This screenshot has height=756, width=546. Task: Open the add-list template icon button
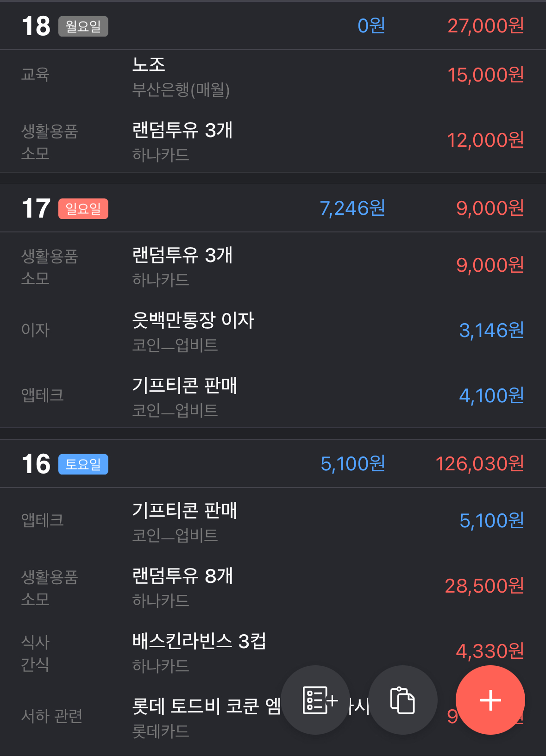tap(315, 700)
